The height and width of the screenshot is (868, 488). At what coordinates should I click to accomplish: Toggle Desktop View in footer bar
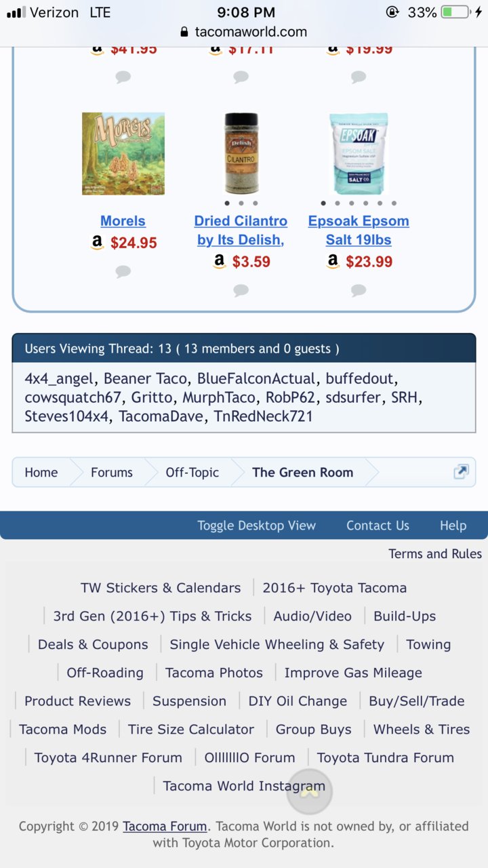point(256,526)
